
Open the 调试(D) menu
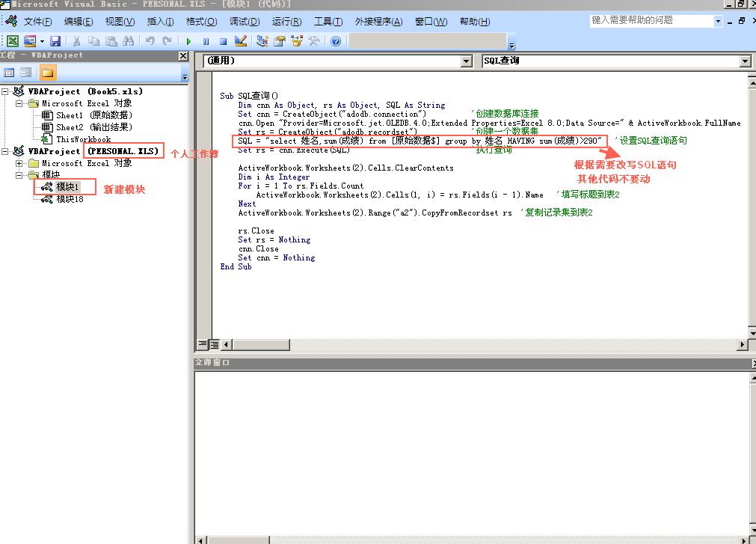244,22
